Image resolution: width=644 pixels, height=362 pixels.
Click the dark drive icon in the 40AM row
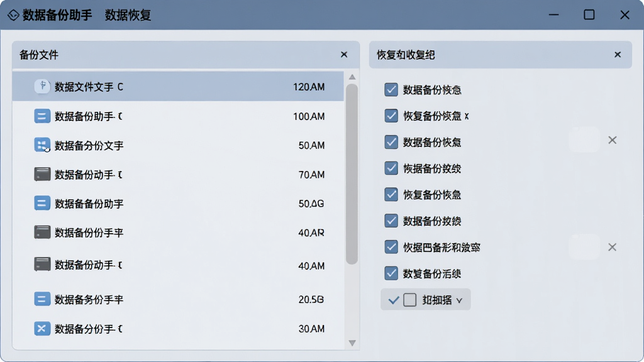pos(42,265)
